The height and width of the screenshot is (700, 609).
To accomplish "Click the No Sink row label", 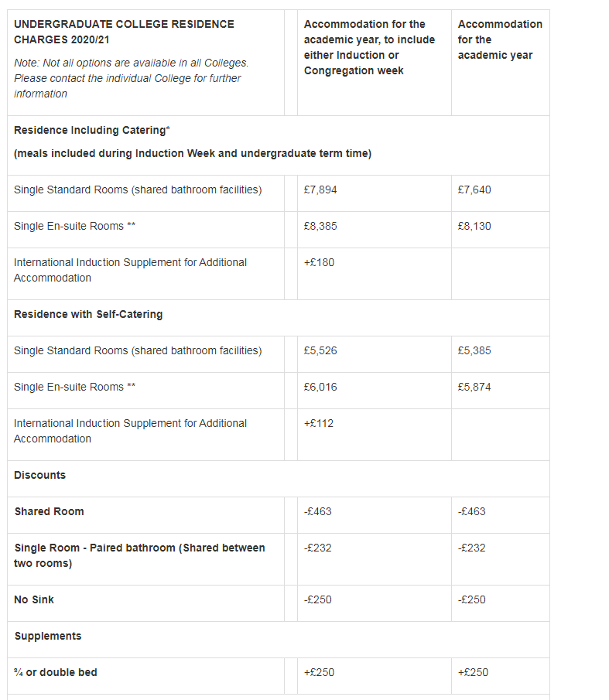I will pyautogui.click(x=34, y=600).
